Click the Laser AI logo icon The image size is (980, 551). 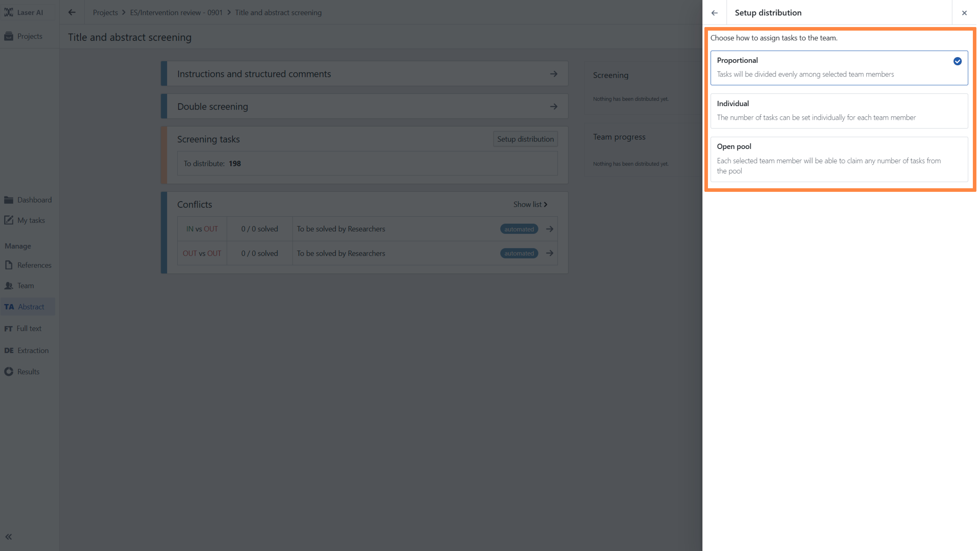8,12
